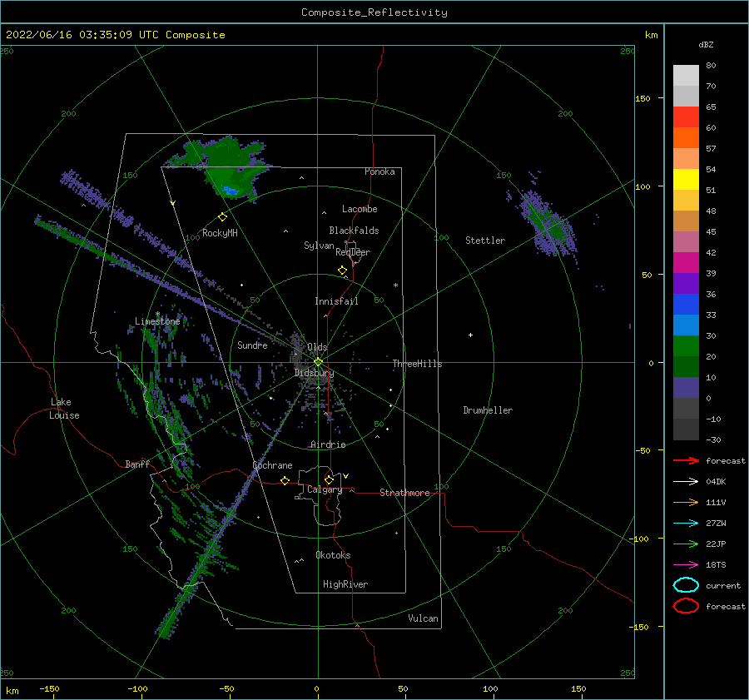Select the 39 dBZ purple swatch
The image size is (749, 700).
[686, 283]
